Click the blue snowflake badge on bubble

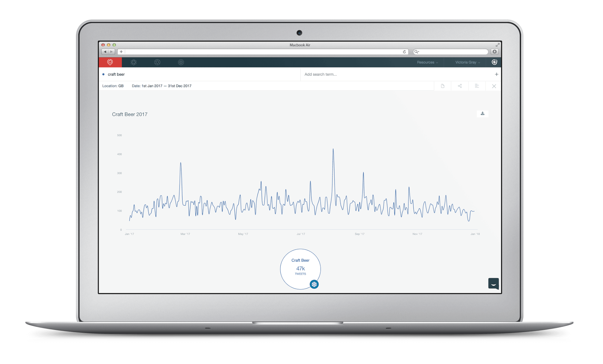pos(314,284)
